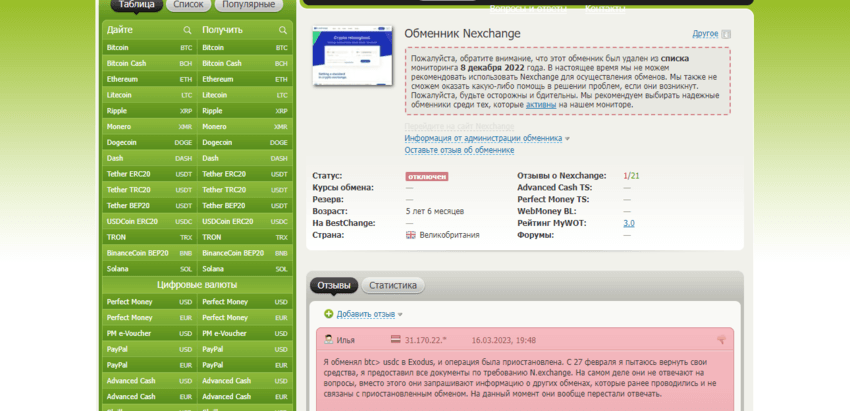This screenshot has height=411, width=850.
Task: Click the country flag icon before IP 31.170.22.*
Action: click(x=395, y=340)
